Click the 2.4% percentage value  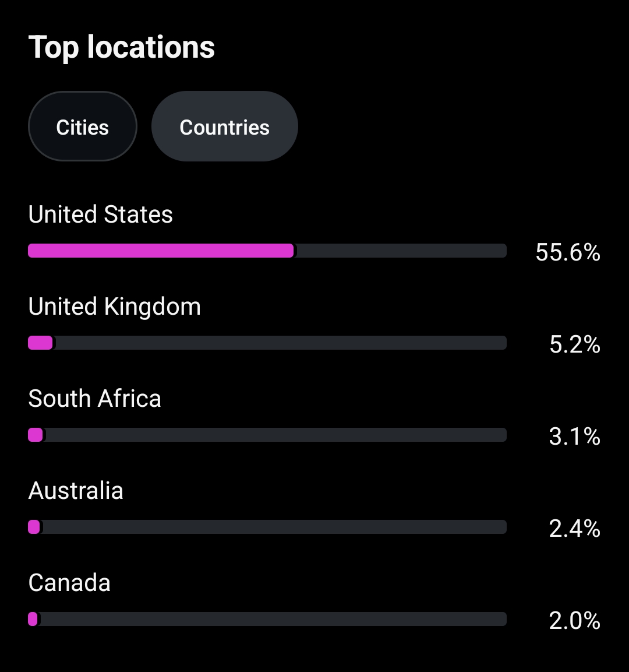574,529
